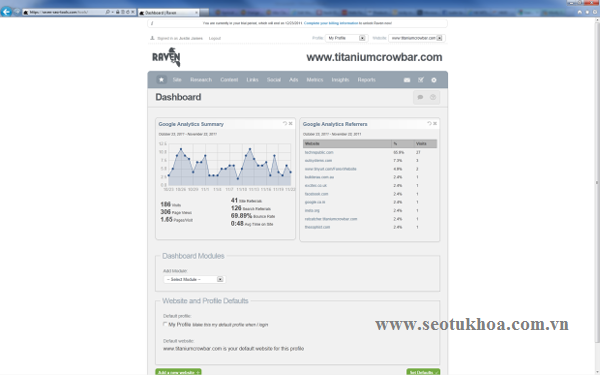The height and width of the screenshot is (375, 600).
Task: Open the techrepublic.com referrer link
Action: (x=319, y=152)
